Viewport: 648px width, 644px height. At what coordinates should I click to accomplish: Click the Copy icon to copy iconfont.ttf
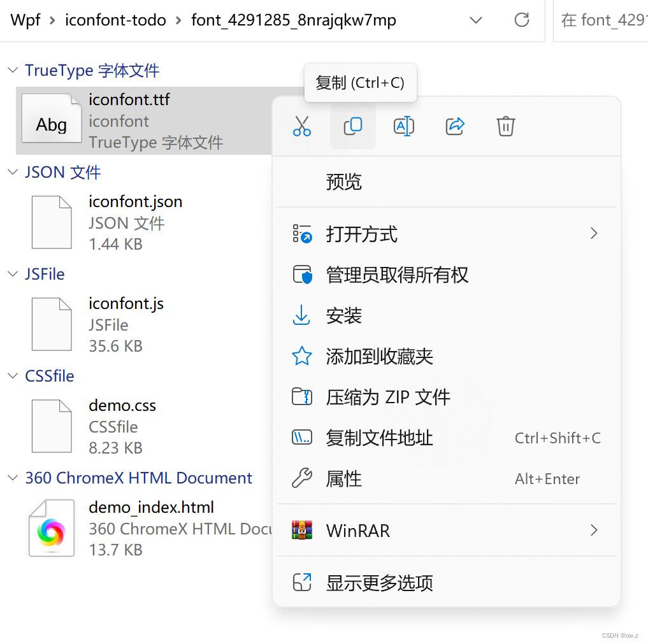click(x=353, y=126)
